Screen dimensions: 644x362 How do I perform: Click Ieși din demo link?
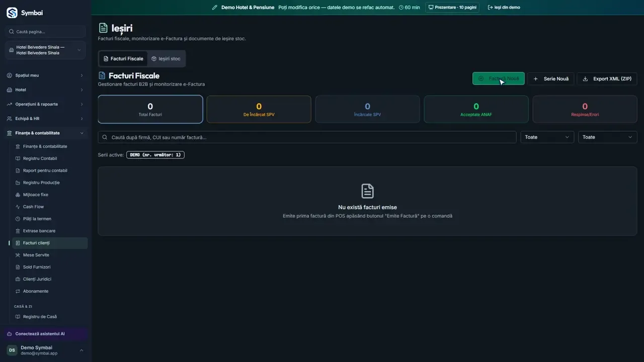(x=504, y=8)
